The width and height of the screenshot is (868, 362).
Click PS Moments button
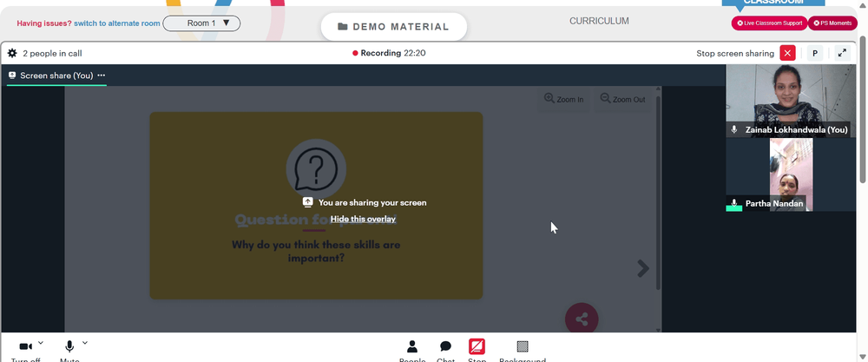pos(832,23)
